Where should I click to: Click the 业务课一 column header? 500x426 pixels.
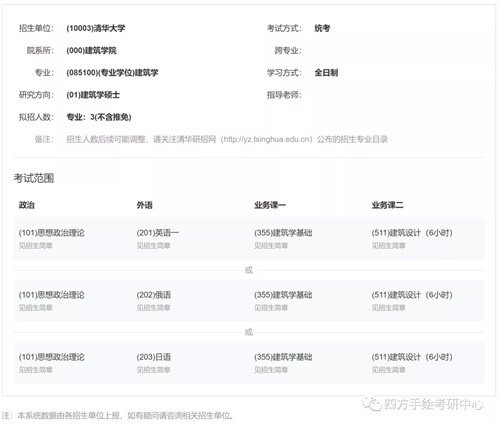point(270,205)
